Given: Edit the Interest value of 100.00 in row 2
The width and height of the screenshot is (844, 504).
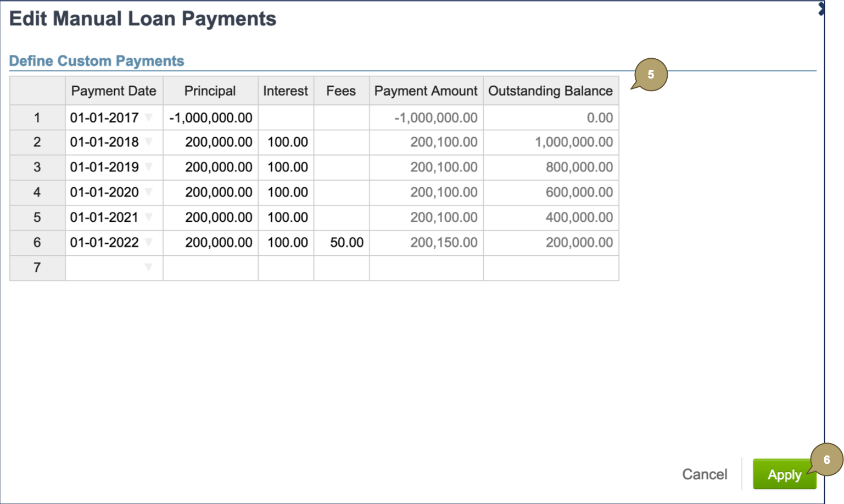Looking at the screenshot, I should coord(285,142).
